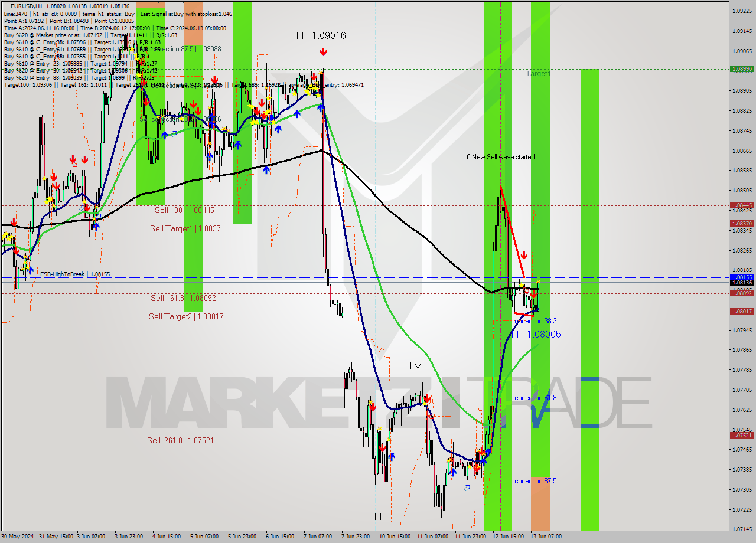The width and height of the screenshot is (756, 543).
Task: Click the 'correction 87.5' blue label
Action: (535, 481)
